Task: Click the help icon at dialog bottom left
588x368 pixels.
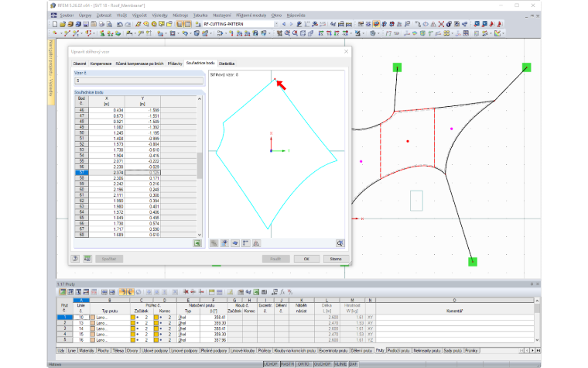Action: [x=75, y=259]
